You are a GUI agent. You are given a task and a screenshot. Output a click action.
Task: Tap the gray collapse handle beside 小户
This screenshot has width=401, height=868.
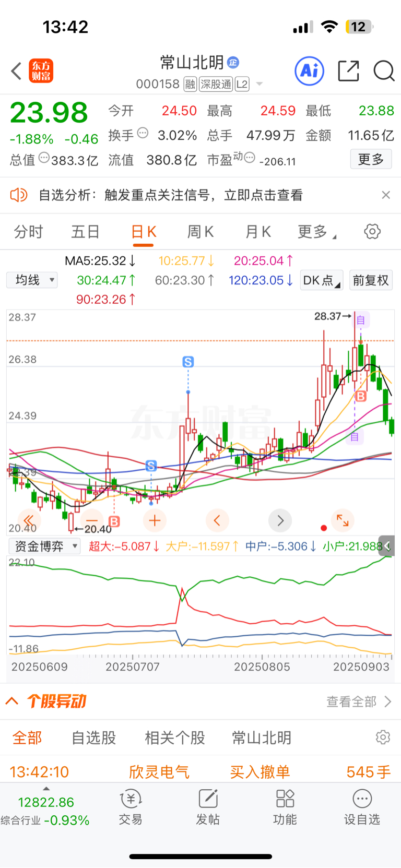pyautogui.click(x=387, y=545)
